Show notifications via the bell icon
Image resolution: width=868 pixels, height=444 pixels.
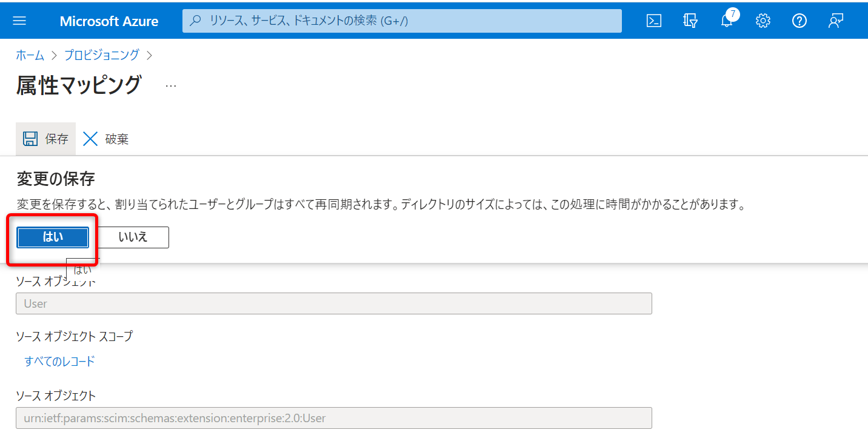coord(726,21)
